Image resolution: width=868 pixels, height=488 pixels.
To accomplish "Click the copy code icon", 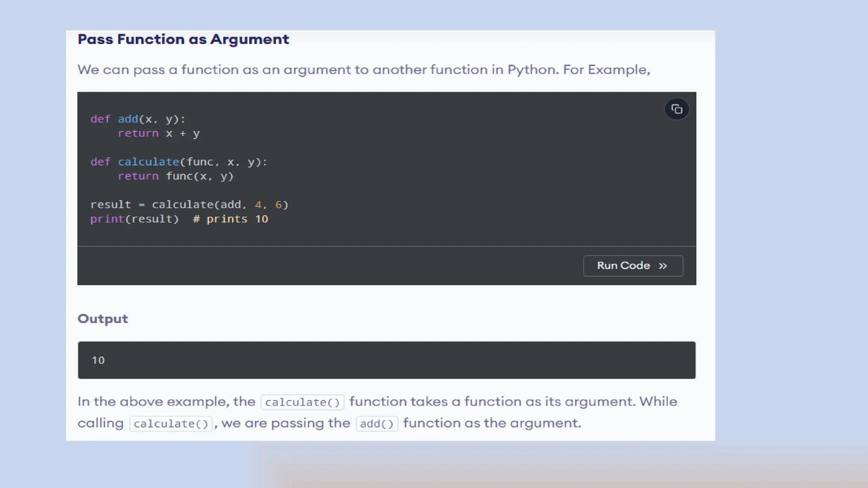I will (x=676, y=109).
